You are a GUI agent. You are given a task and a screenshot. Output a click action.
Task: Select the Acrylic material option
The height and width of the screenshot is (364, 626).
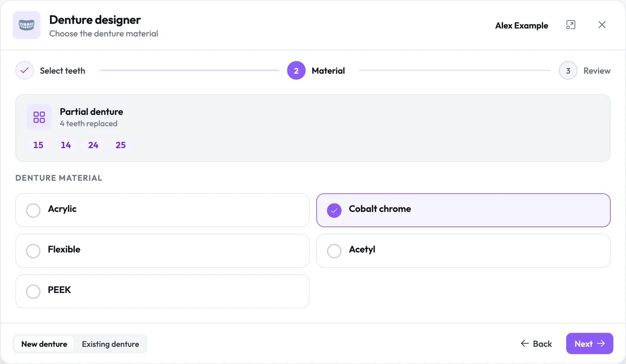click(162, 210)
